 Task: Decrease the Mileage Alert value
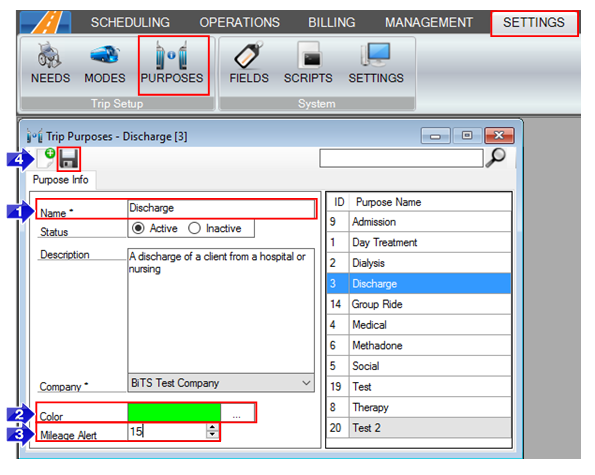coord(212,434)
